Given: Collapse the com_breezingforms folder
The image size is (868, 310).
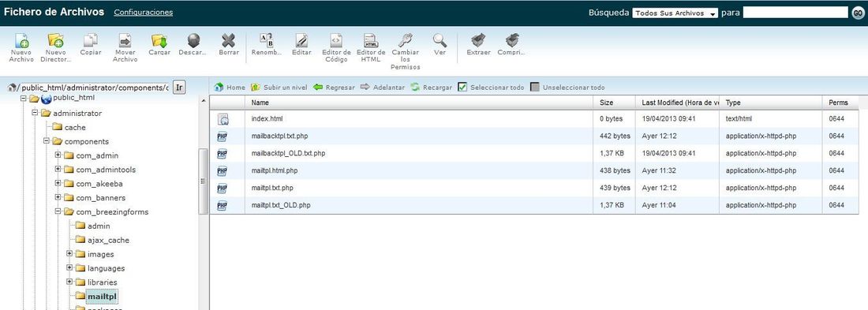Looking at the screenshot, I should coord(58,211).
